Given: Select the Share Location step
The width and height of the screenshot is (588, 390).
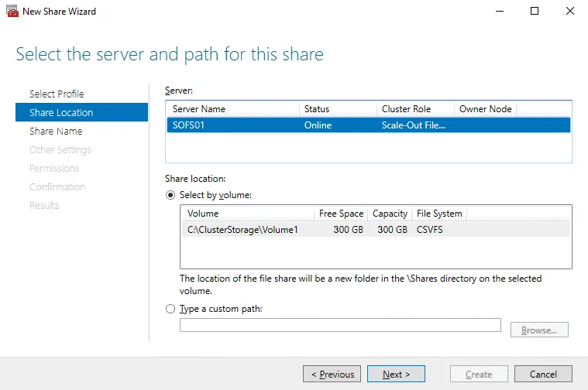Looking at the screenshot, I should (x=61, y=112).
